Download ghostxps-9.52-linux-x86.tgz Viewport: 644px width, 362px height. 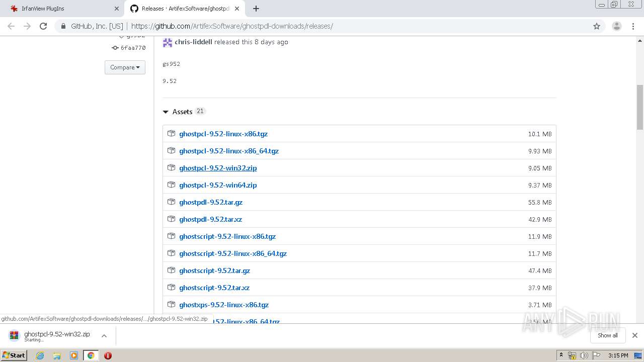(x=224, y=305)
